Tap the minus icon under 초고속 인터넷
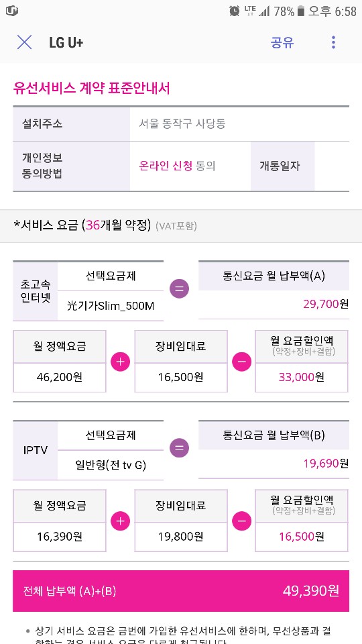This screenshot has height=644, width=362. pyautogui.click(x=242, y=362)
